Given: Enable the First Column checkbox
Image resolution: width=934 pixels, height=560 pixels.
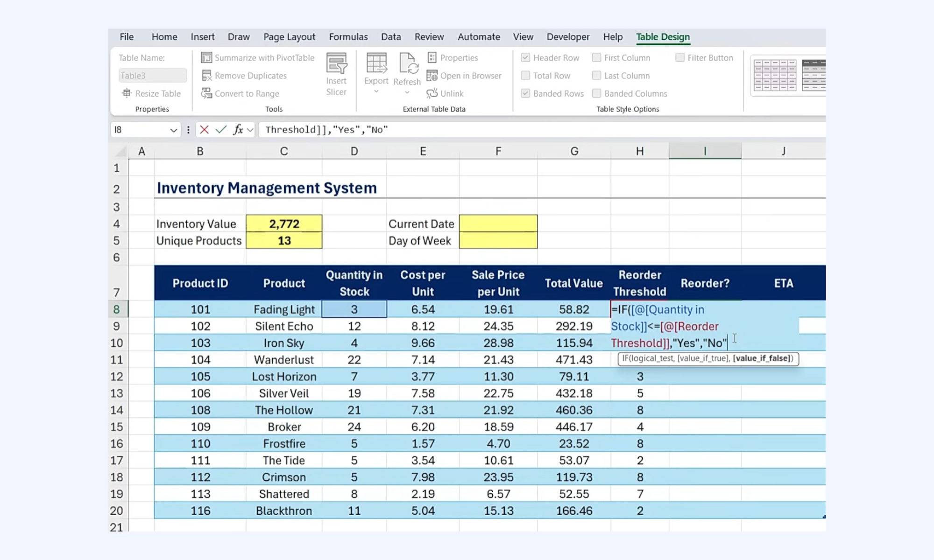Looking at the screenshot, I should [x=596, y=57].
